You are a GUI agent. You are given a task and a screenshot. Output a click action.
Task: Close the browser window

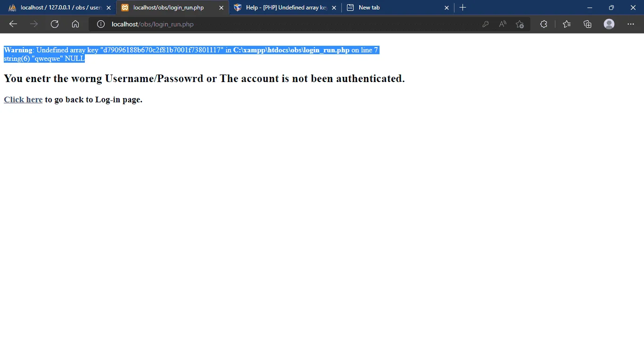pos(633,8)
